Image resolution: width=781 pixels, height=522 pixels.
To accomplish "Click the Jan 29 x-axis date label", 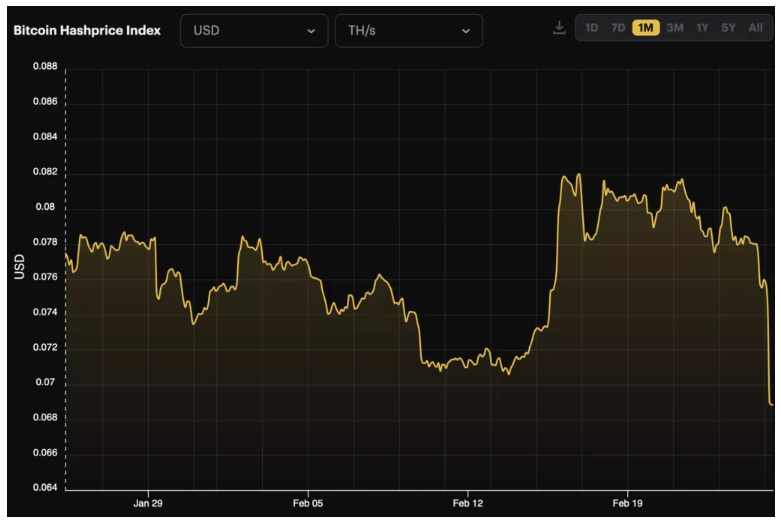I will [148, 504].
